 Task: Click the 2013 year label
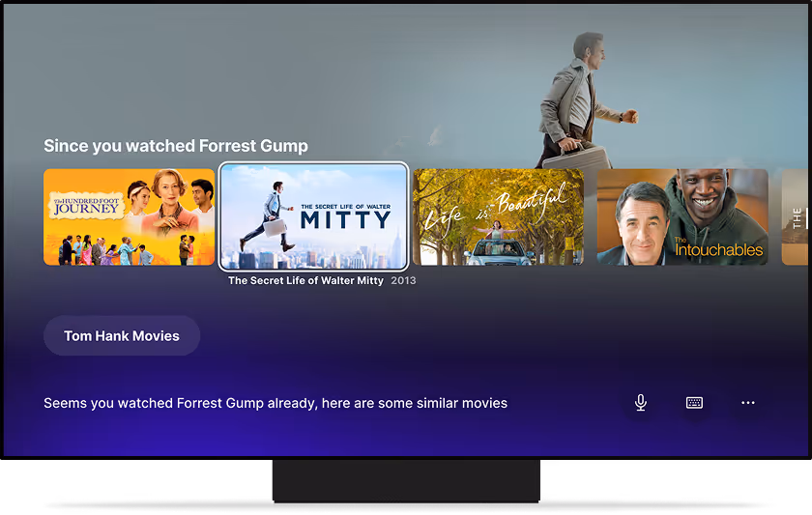tap(403, 280)
